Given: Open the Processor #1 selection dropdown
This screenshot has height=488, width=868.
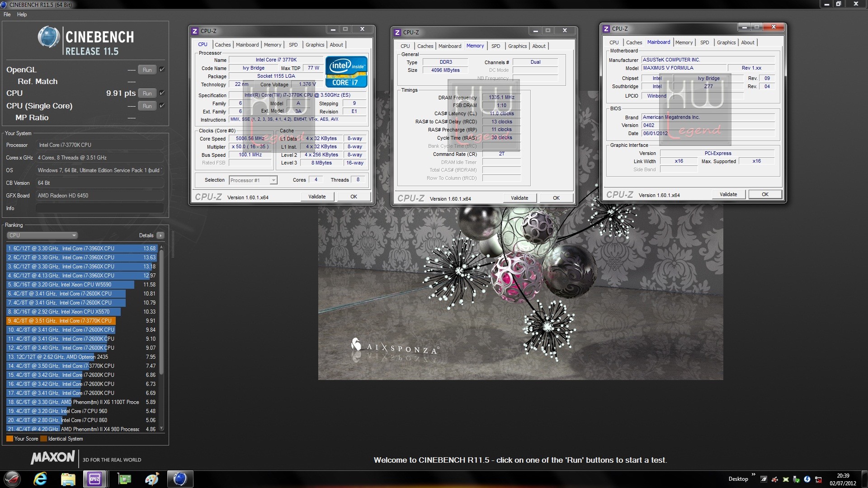Looking at the screenshot, I should pyautogui.click(x=253, y=180).
